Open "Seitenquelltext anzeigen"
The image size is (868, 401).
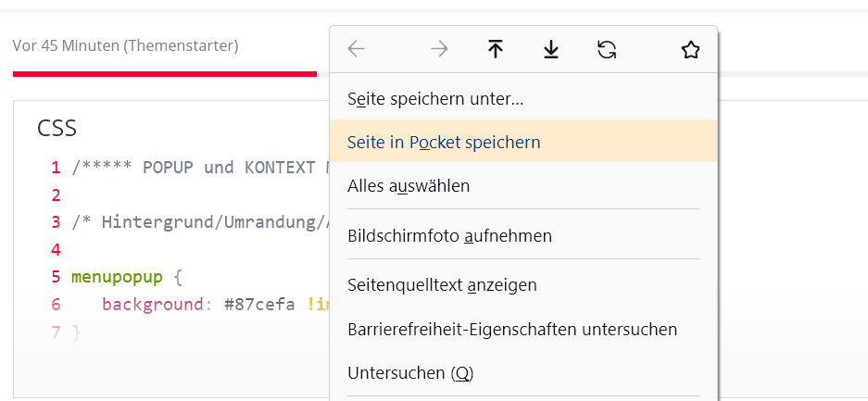tap(442, 284)
